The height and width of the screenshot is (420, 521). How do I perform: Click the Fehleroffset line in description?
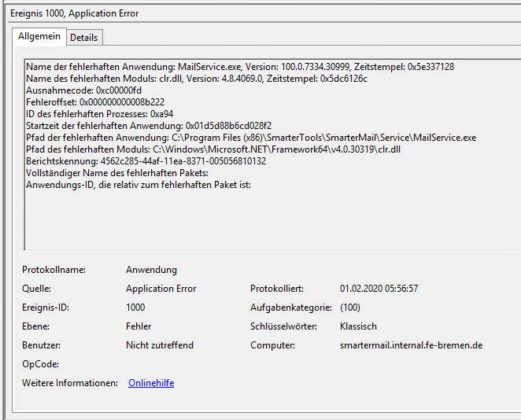(94, 102)
